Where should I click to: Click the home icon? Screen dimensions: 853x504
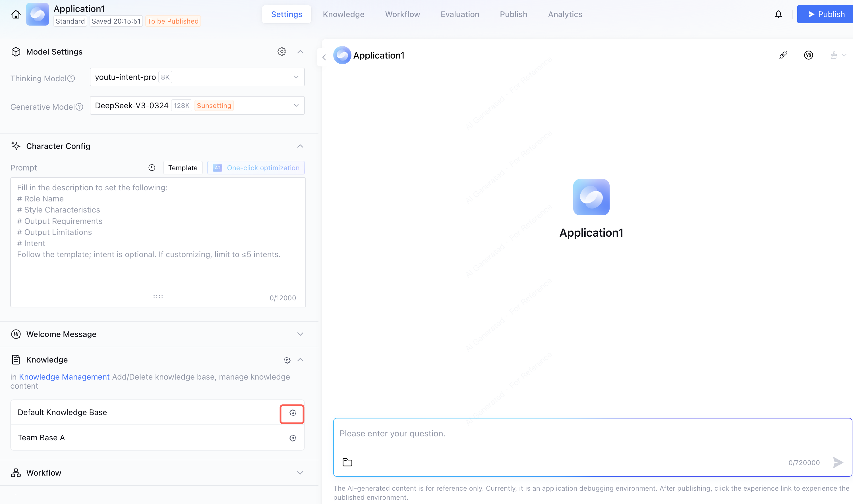pos(16,14)
